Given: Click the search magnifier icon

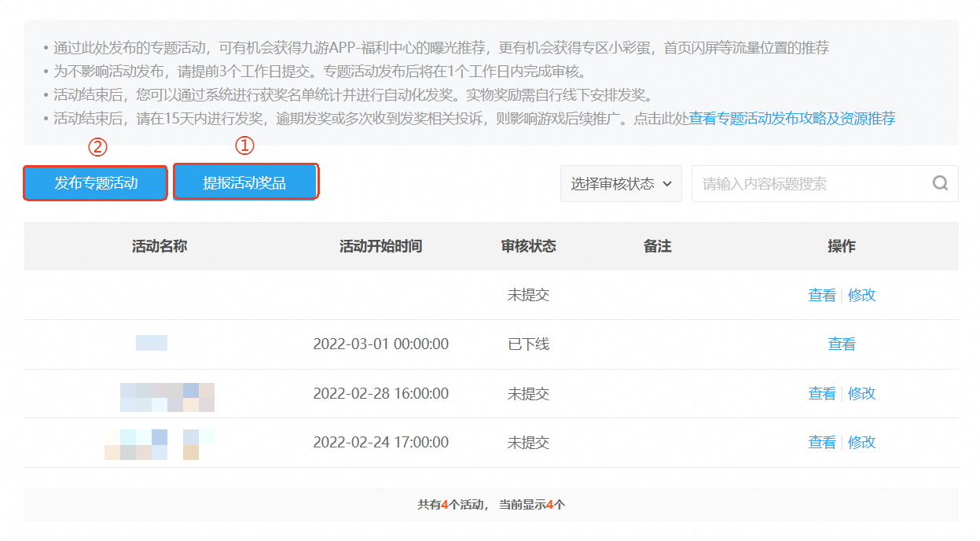Looking at the screenshot, I should tap(940, 183).
